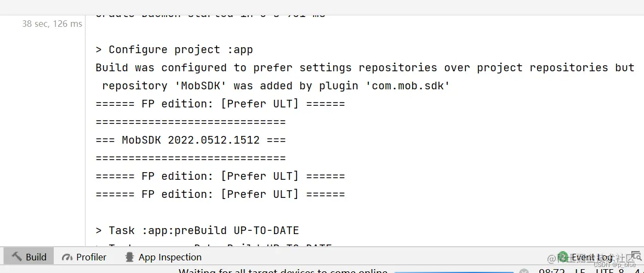Click the 'MobSDK 2022.0512.1512' version line

[x=190, y=140]
